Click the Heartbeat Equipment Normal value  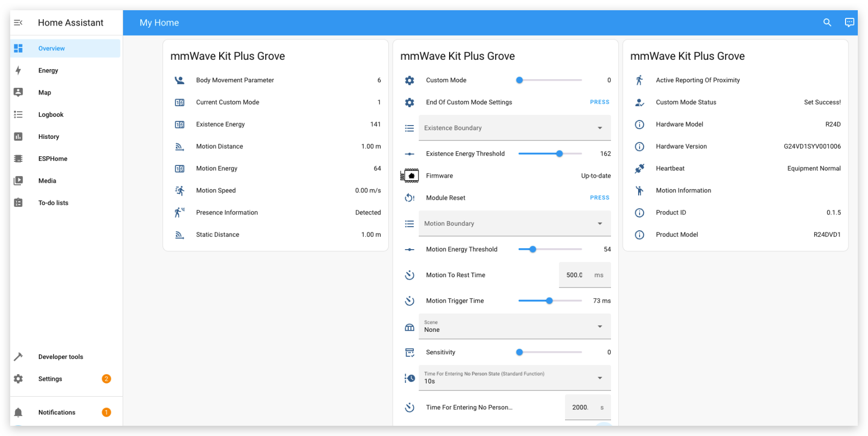point(814,168)
